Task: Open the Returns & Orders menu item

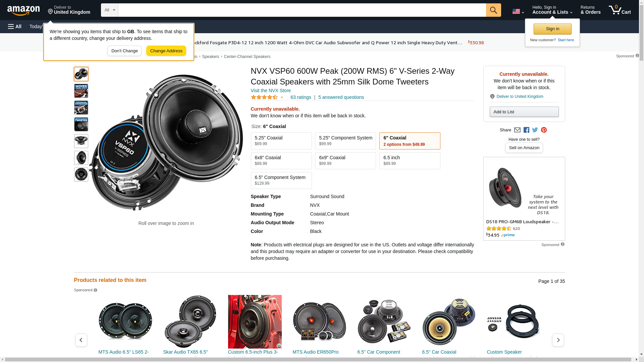Action: pyautogui.click(x=590, y=10)
